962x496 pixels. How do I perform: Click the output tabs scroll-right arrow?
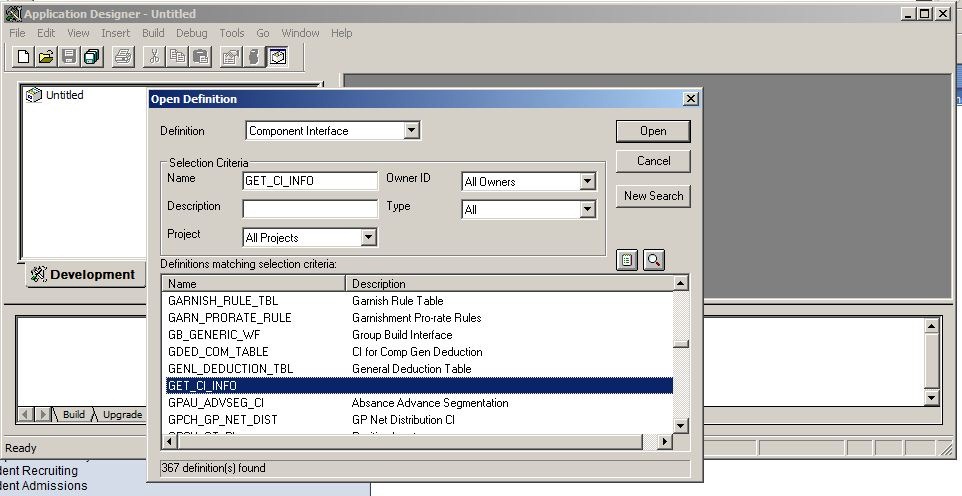coord(42,414)
